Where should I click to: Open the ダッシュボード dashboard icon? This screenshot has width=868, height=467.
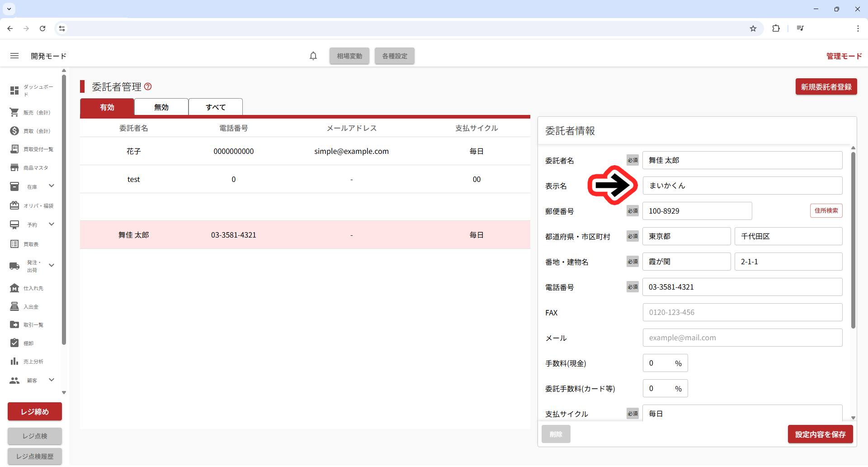pos(14,91)
